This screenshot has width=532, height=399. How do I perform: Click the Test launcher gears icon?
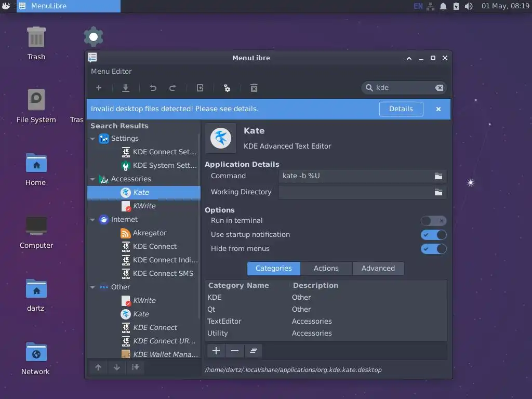click(227, 88)
